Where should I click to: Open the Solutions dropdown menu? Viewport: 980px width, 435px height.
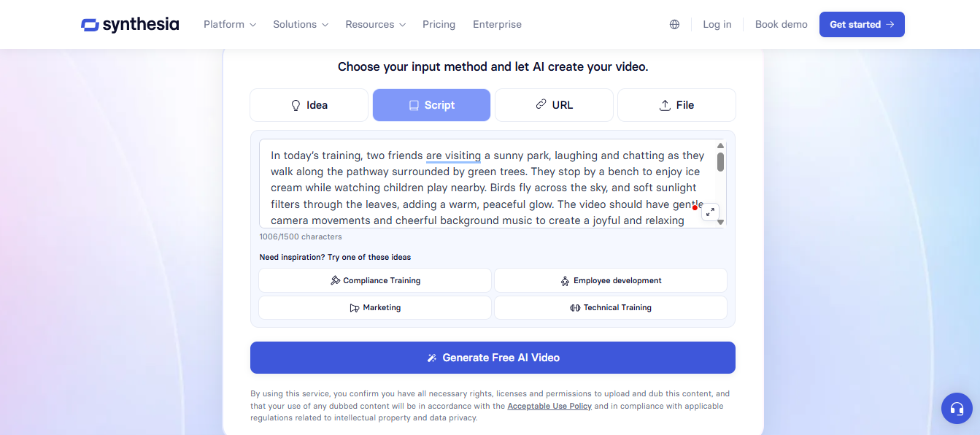pos(301,24)
